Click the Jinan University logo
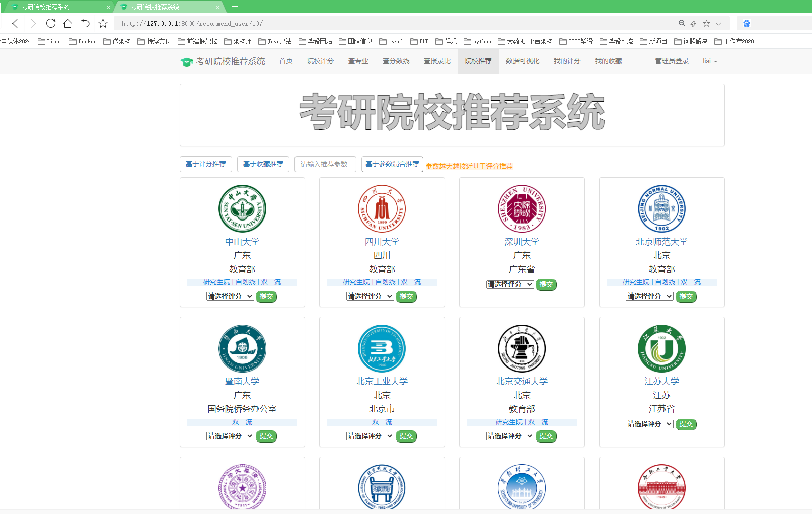Image resolution: width=812 pixels, height=514 pixels. [x=242, y=348]
